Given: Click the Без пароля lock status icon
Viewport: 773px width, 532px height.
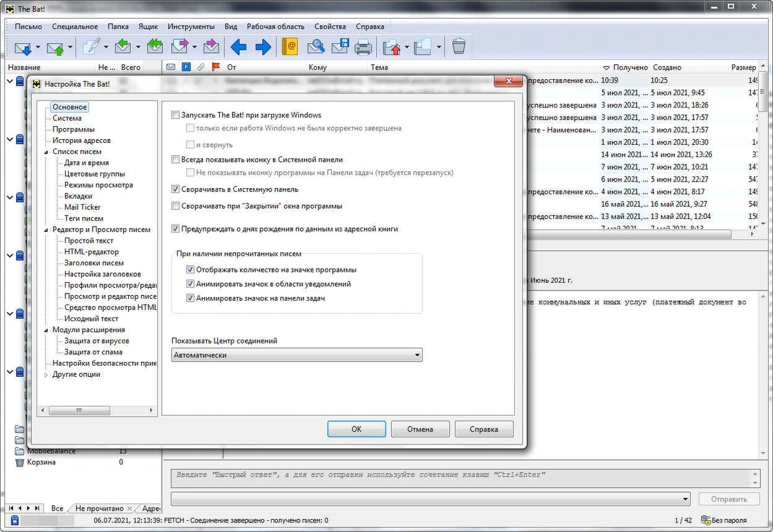Looking at the screenshot, I should point(705,520).
